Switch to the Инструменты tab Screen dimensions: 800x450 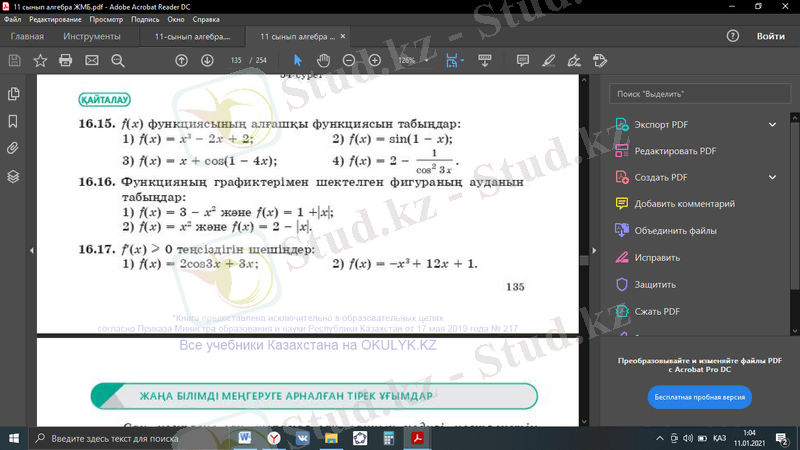(92, 36)
